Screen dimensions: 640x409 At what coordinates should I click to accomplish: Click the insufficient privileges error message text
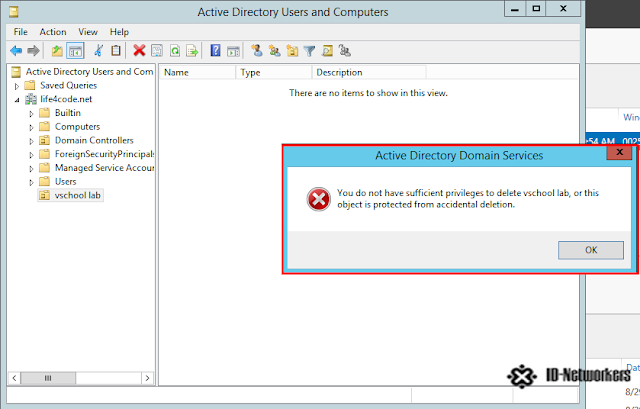[468, 198]
